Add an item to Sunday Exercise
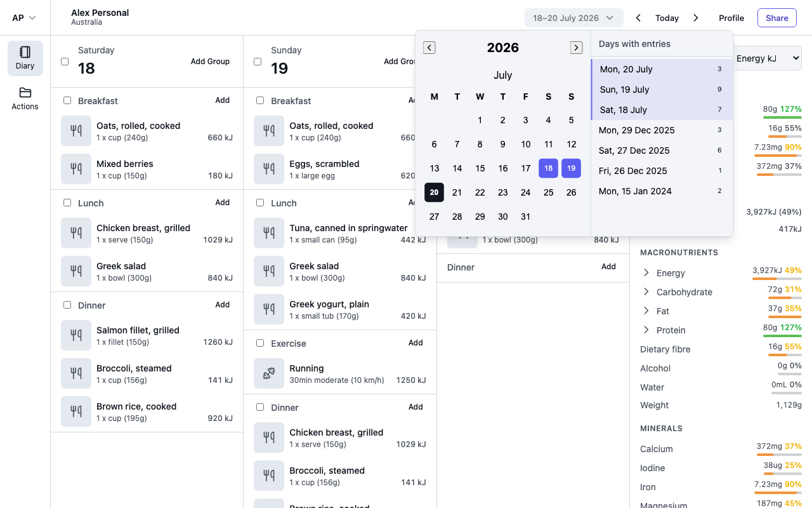812x508 pixels. point(416,343)
